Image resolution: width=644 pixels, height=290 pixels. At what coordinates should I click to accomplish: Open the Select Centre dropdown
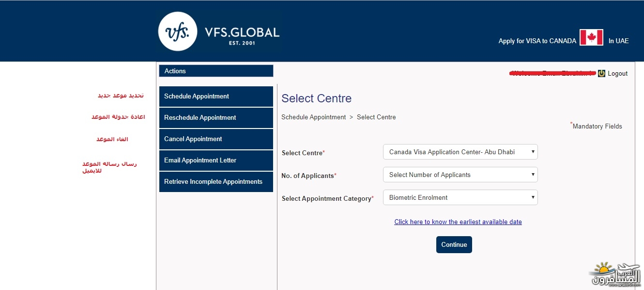pos(460,152)
